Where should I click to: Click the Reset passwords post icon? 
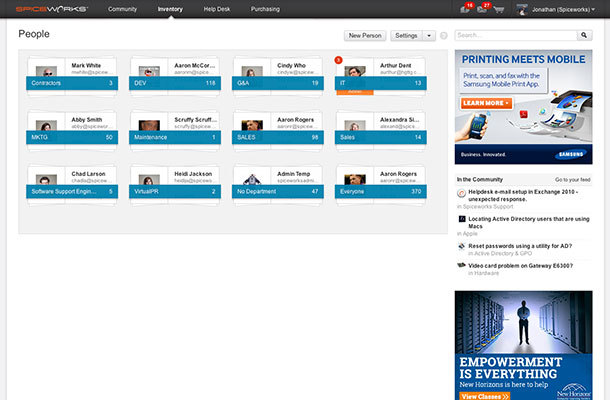coord(462,246)
